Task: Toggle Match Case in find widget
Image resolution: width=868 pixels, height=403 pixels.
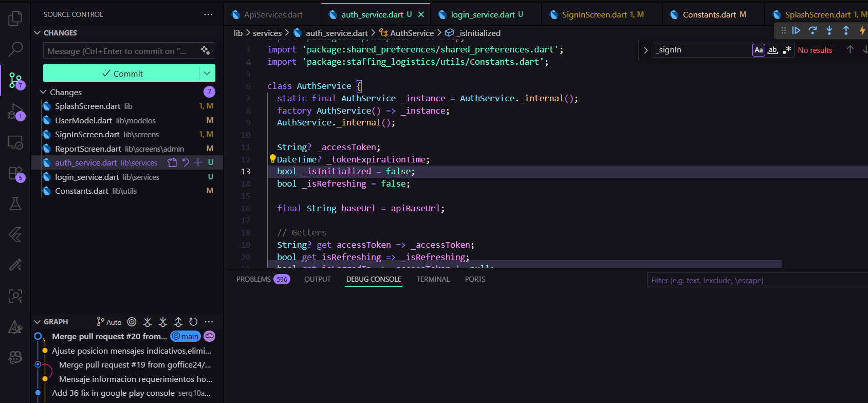Action: click(x=759, y=50)
